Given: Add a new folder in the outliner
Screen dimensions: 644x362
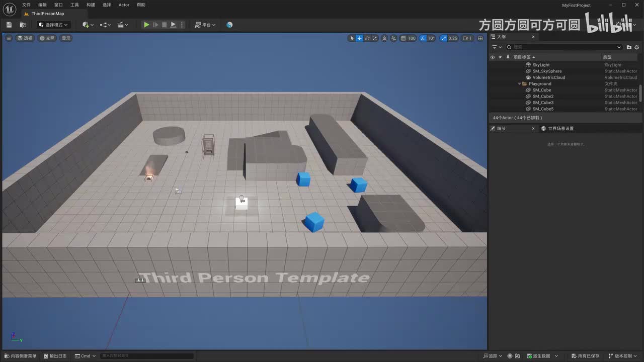Looking at the screenshot, I should pos(629,47).
